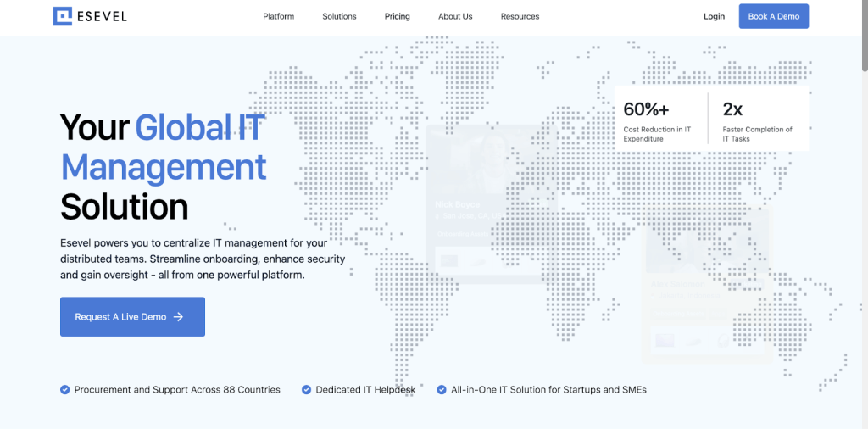Expand the About Us menu
The image size is (868, 429).
455,16
